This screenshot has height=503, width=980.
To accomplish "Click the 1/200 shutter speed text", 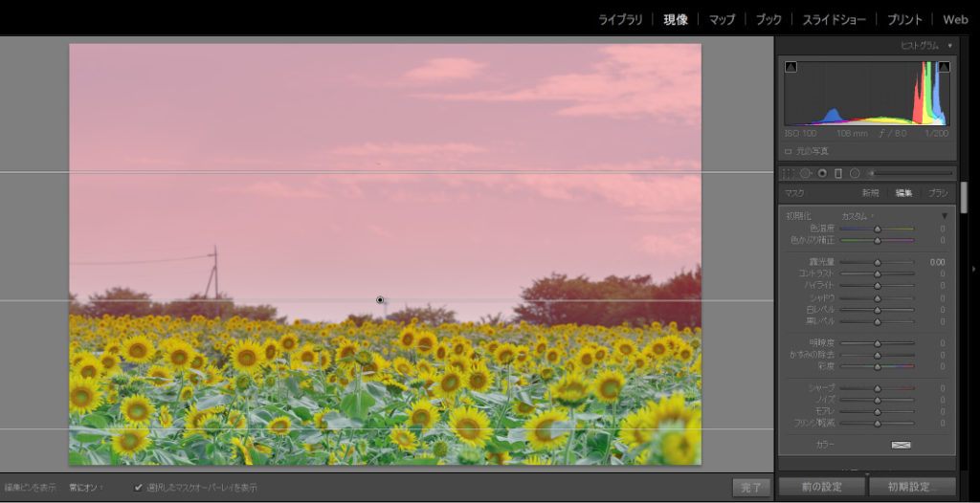I will click(x=936, y=134).
